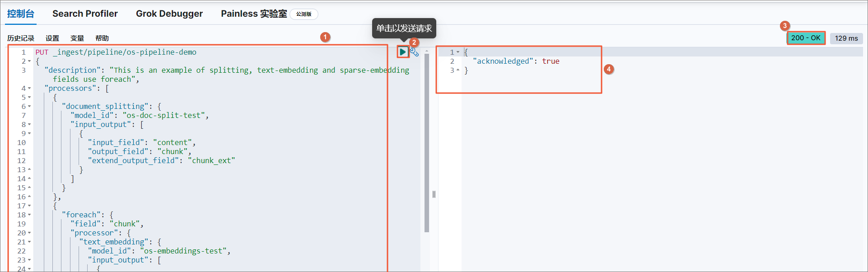The height and width of the screenshot is (272, 868).
Task: Click fold arrow at line 13 closing brace
Action: (29, 170)
